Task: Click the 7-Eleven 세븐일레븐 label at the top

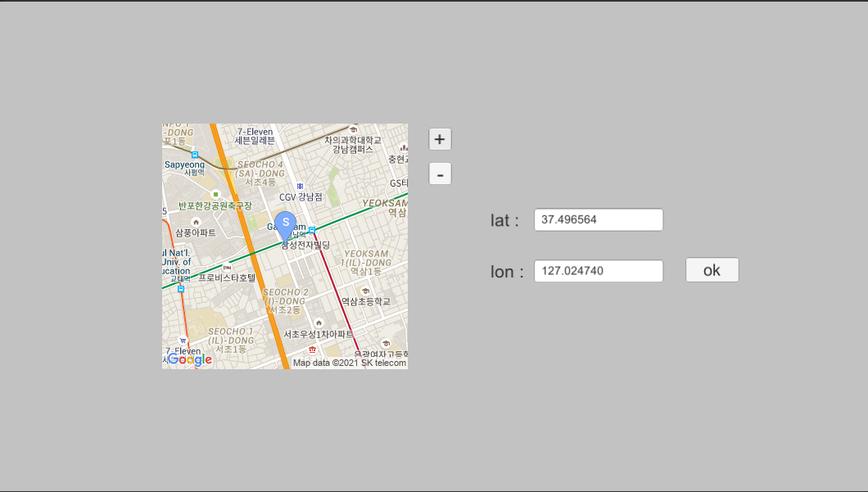Action: click(255, 136)
